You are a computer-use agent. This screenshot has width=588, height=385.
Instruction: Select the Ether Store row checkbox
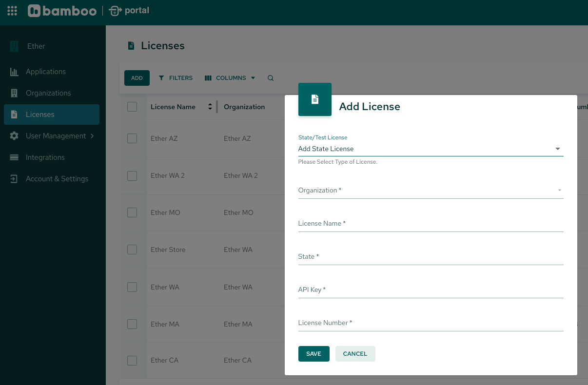pyautogui.click(x=132, y=250)
